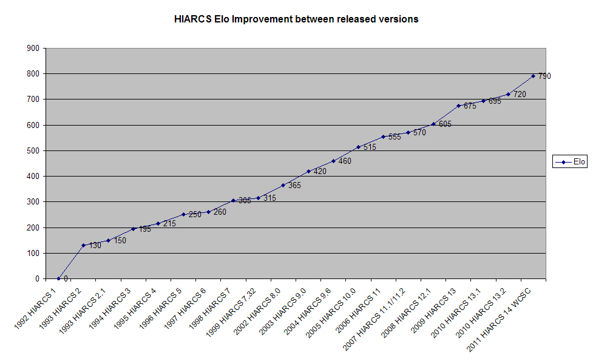Image resolution: width=593 pixels, height=364 pixels.
Task: Select the 500 value on the vertical axis
Action: point(33,150)
